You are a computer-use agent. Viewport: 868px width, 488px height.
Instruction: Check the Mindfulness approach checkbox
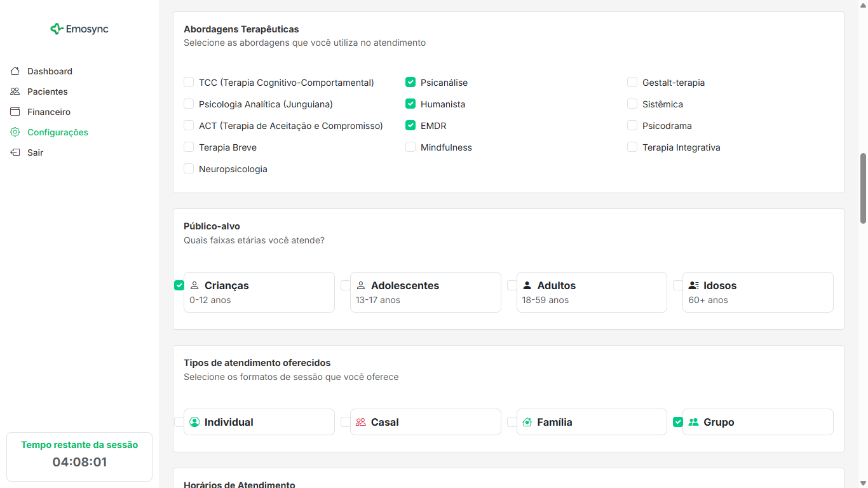(410, 147)
